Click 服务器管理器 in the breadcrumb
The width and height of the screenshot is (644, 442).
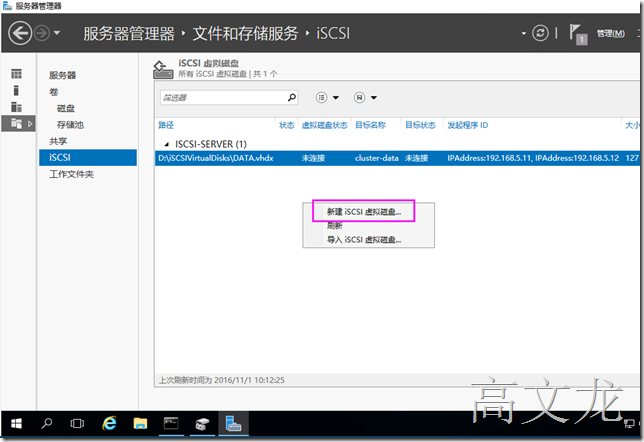(x=129, y=33)
